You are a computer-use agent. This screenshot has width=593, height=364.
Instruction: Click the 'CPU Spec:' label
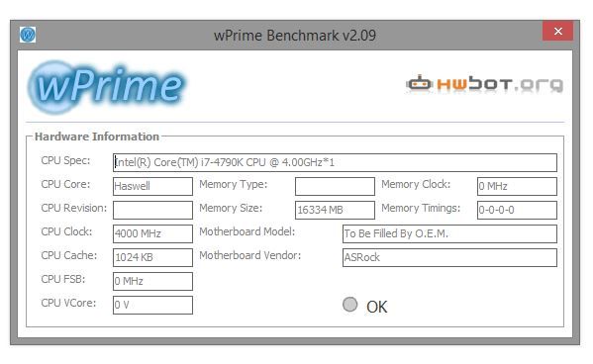[x=65, y=160]
